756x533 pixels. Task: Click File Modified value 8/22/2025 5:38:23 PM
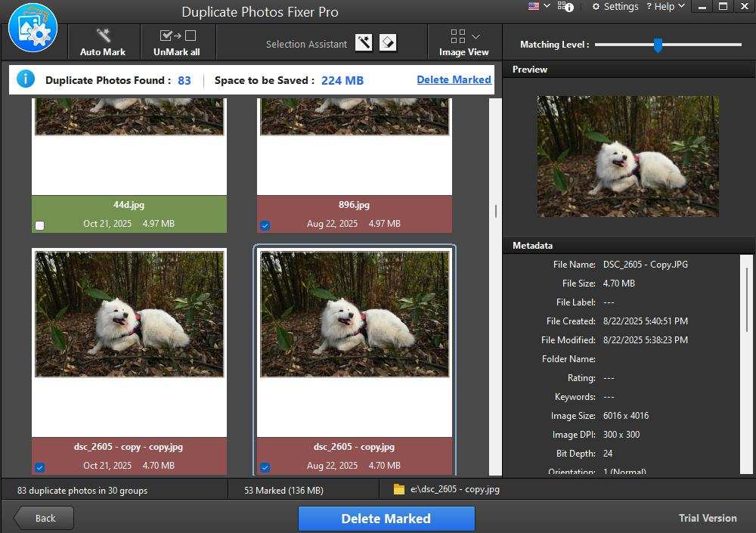[645, 340]
